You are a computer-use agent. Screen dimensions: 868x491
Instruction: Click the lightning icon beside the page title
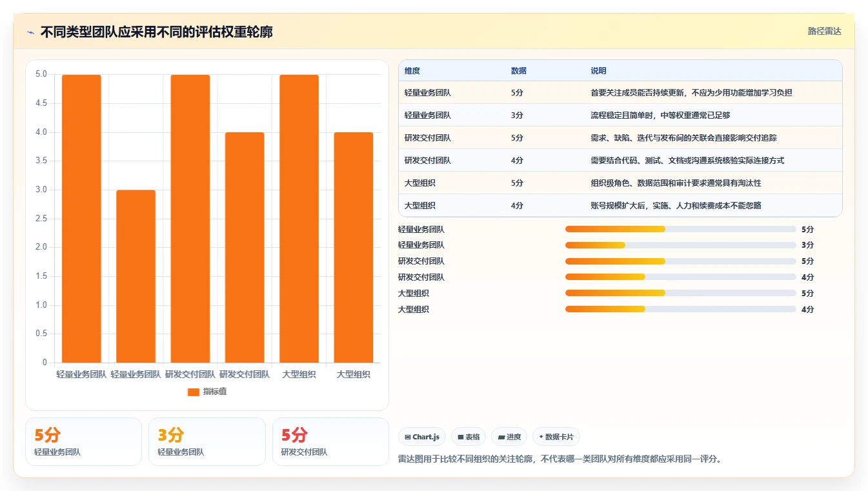click(x=31, y=32)
